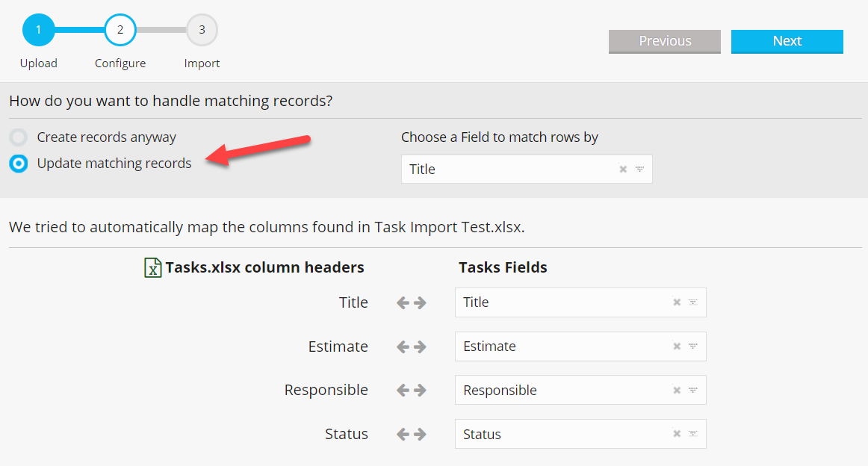Clear the Title mapping using x icon

coord(677,302)
